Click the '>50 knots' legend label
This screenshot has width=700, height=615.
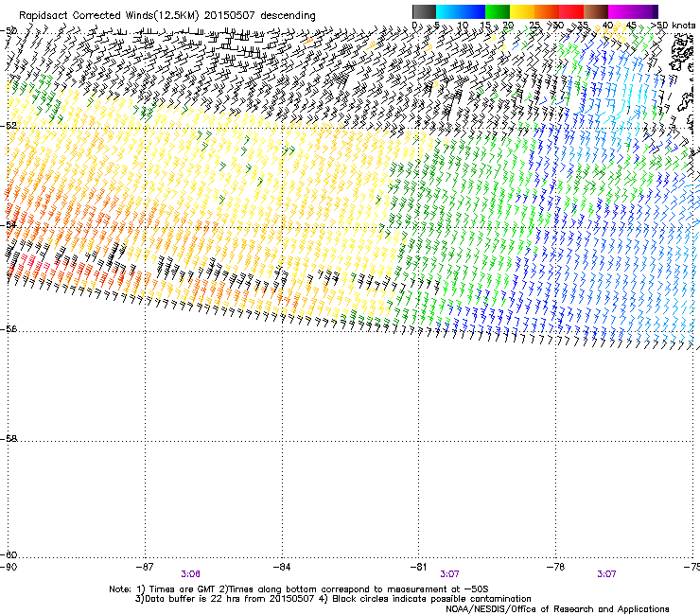pos(673,26)
